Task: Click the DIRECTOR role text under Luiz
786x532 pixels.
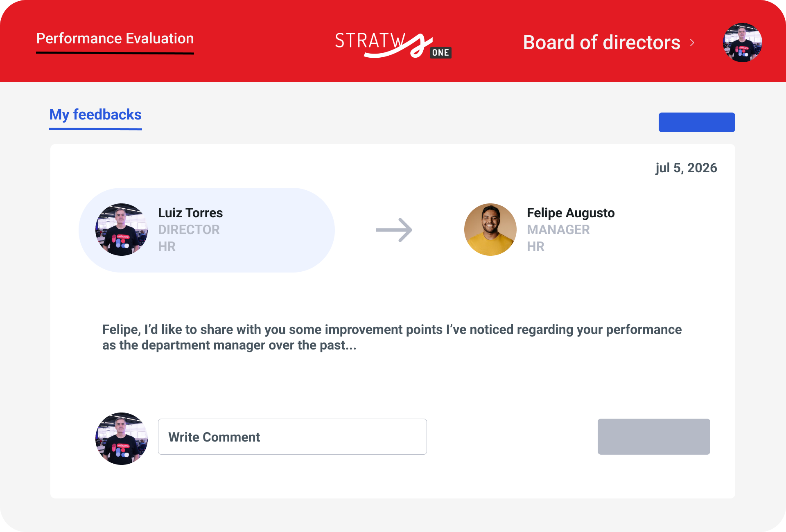Action: click(189, 230)
